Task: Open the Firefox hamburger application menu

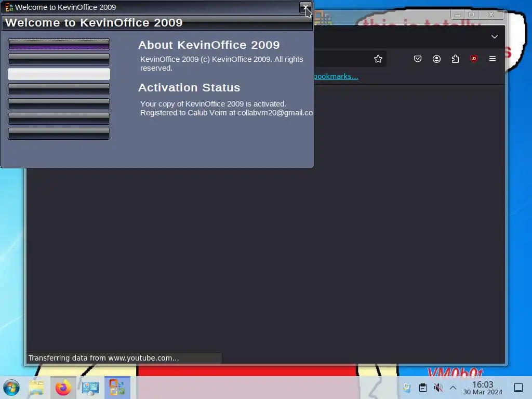Action: (x=493, y=59)
